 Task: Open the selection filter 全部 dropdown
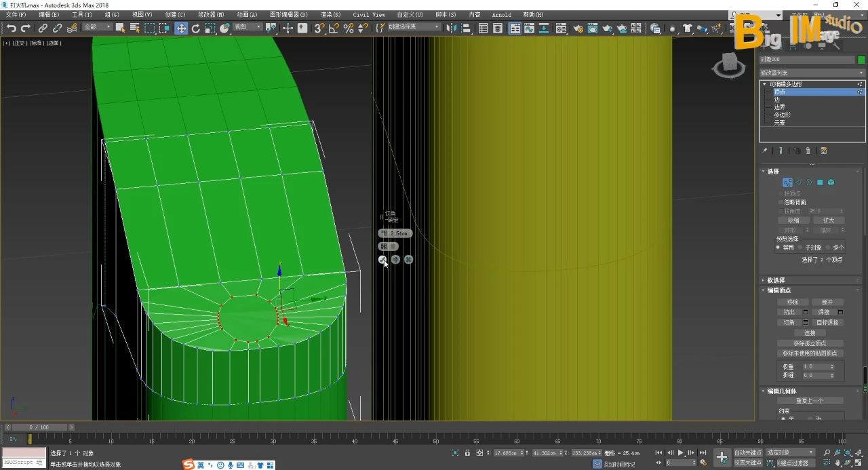pyautogui.click(x=96, y=28)
